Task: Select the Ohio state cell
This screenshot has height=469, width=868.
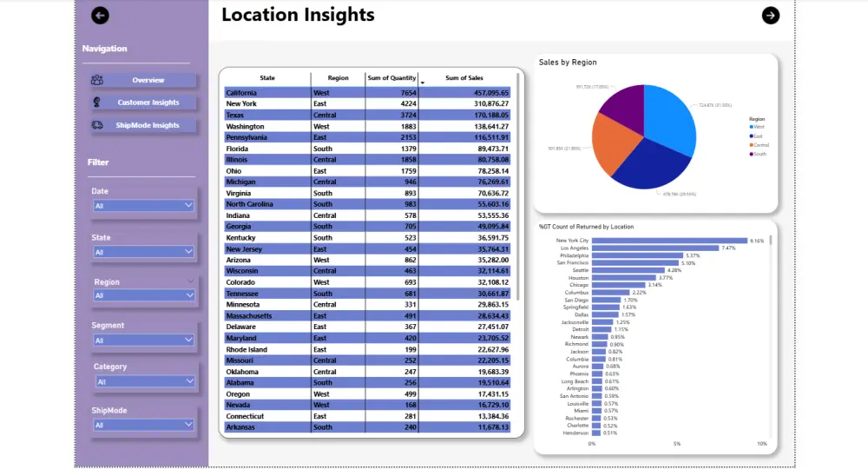Action: click(x=267, y=171)
